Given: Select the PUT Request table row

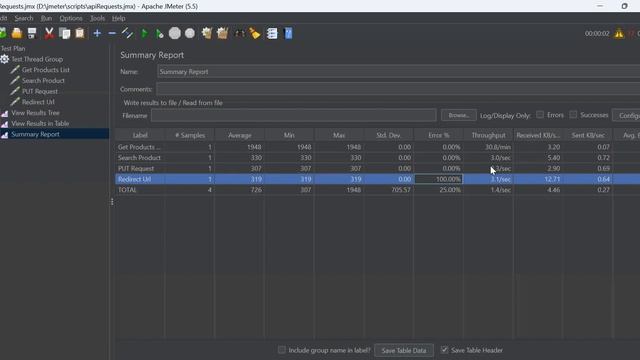Looking at the screenshot, I should click(x=378, y=168).
